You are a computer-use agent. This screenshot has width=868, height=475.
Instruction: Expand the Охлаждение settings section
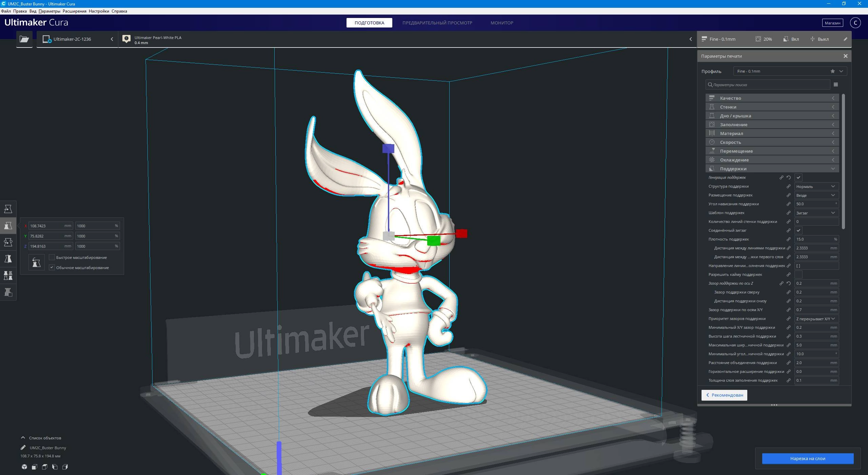point(772,160)
